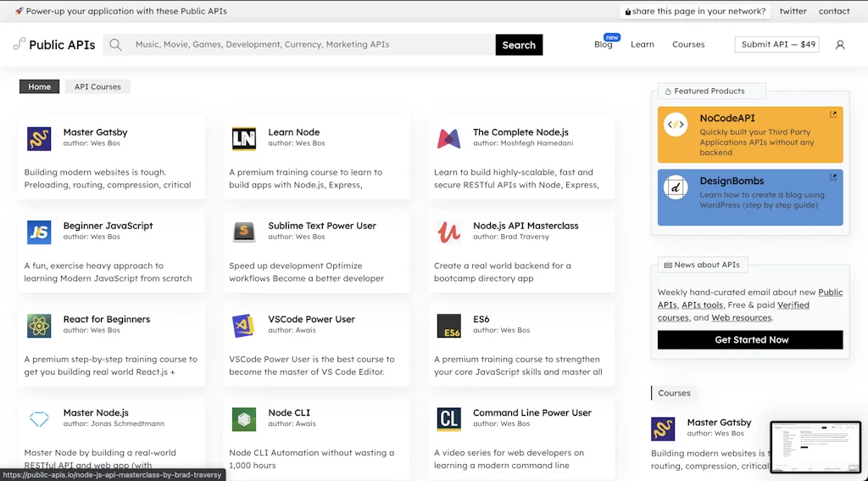Click the picture-in-picture thumbnail preview
Image resolution: width=868 pixels, height=481 pixels.
pyautogui.click(x=815, y=446)
